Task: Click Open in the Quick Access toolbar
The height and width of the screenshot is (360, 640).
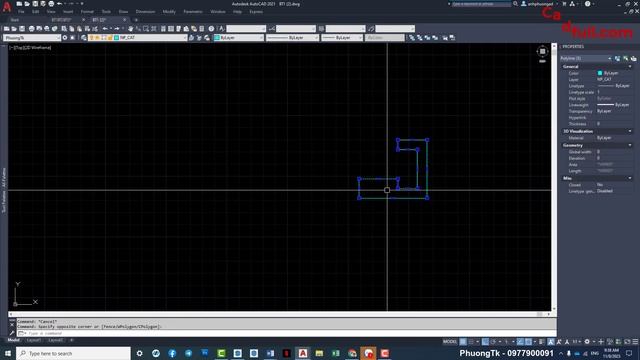Action: tap(27, 4)
